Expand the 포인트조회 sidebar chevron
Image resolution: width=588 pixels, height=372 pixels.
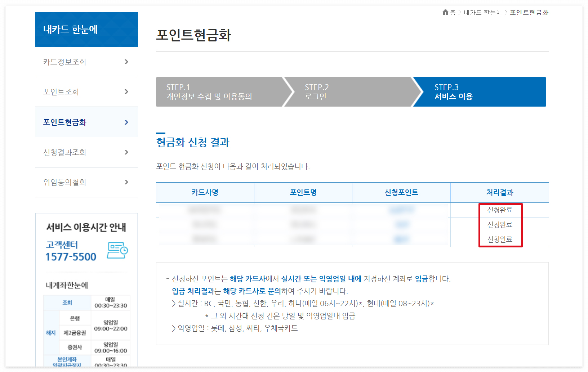126,92
